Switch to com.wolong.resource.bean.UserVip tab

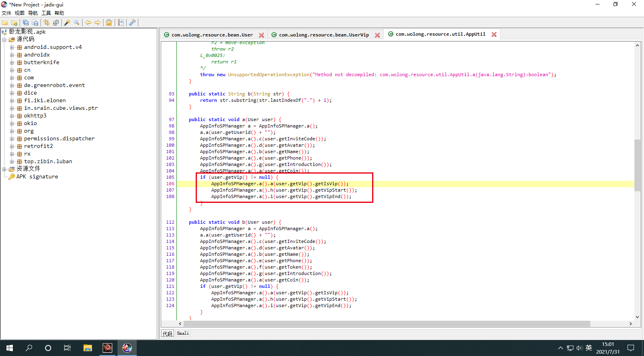(x=324, y=35)
